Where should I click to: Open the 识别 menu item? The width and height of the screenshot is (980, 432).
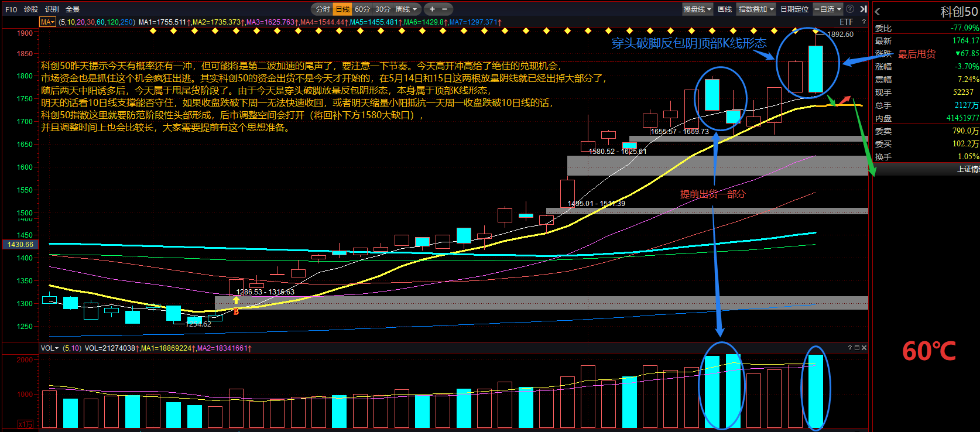tap(52, 9)
